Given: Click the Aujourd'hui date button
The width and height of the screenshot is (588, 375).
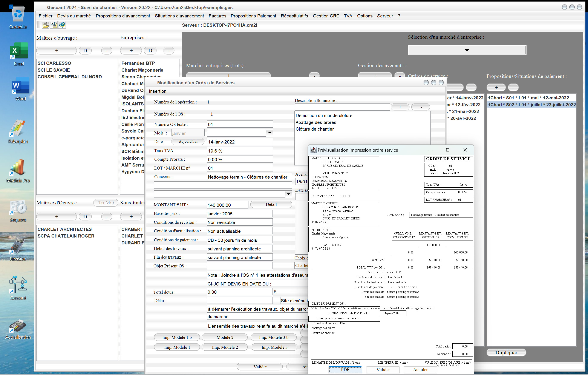Looking at the screenshot, I should pos(188,142).
